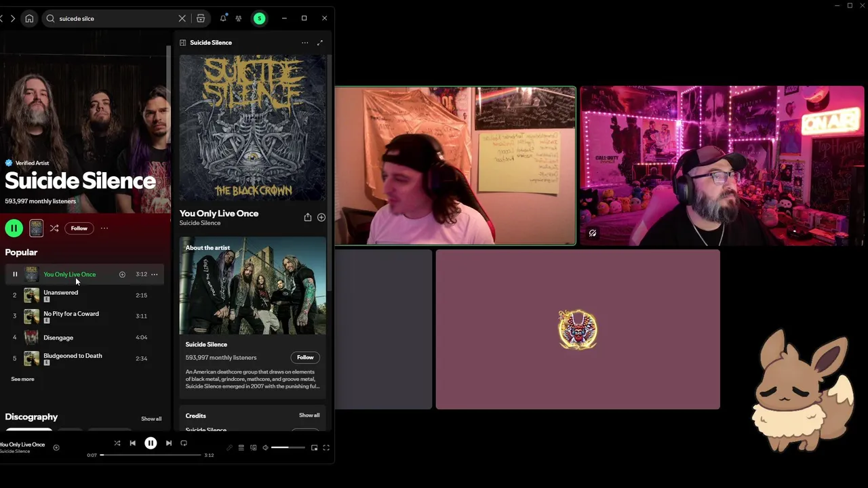Screen dimensions: 868x488
Task: Click the left streamer's webcam tile
Action: click(455, 165)
